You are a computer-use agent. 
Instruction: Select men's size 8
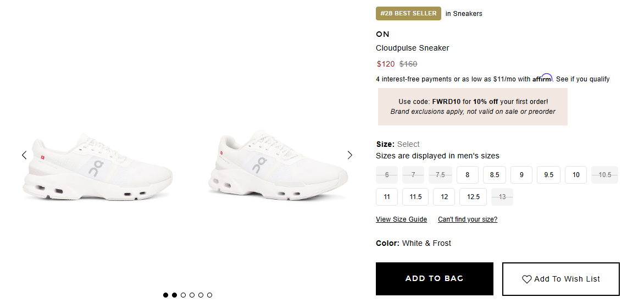[x=468, y=175]
